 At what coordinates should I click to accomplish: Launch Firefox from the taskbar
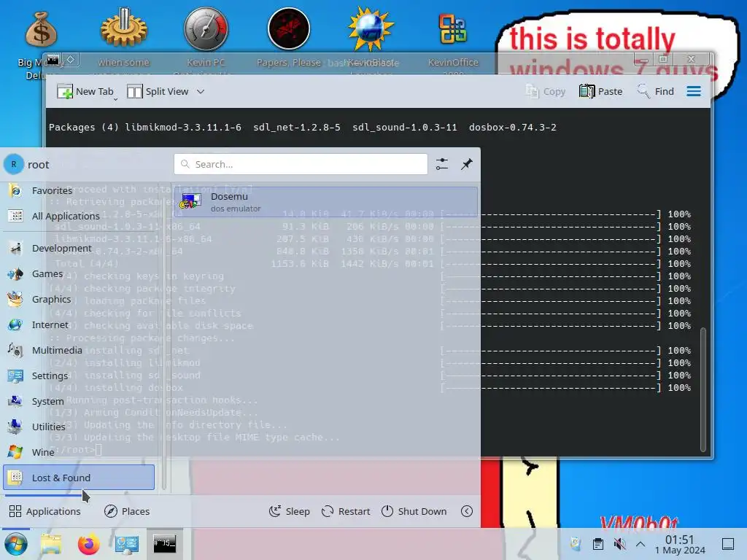click(x=88, y=544)
